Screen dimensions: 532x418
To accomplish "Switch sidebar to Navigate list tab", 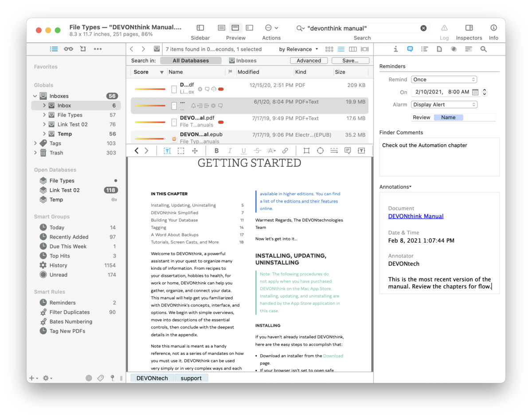I will [54, 49].
